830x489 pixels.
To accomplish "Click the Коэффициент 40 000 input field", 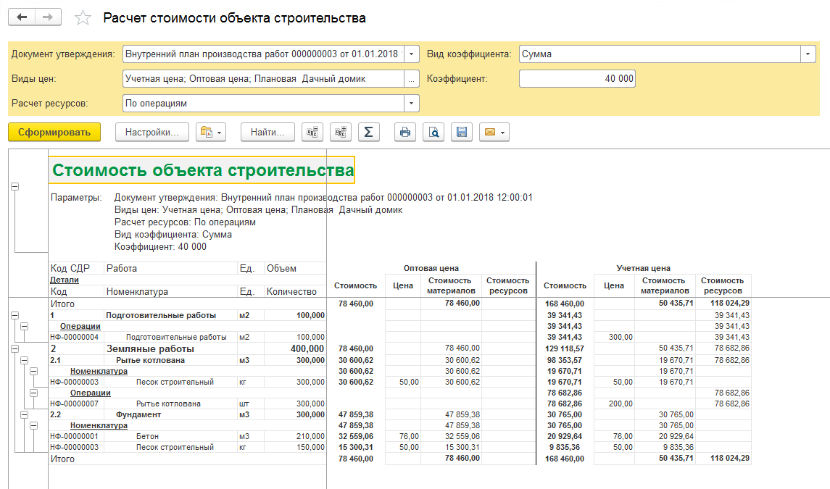I will pos(577,79).
